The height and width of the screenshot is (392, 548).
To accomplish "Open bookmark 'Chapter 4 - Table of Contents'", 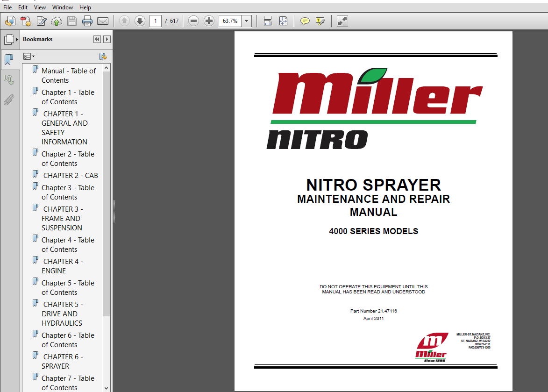I will (68, 244).
